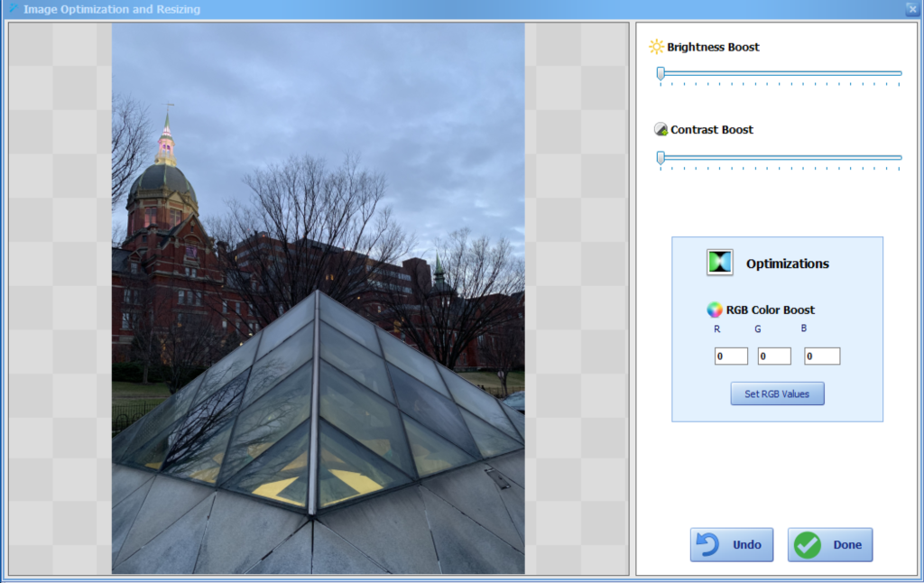This screenshot has height=583, width=924.
Task: Click the B value input field
Action: (821, 356)
